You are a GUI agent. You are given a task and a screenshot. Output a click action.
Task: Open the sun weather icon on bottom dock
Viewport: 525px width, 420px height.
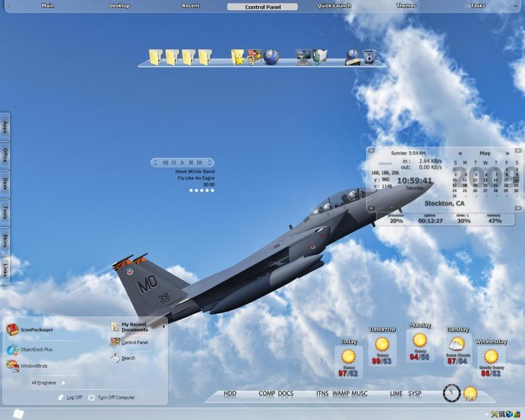[x=471, y=394]
